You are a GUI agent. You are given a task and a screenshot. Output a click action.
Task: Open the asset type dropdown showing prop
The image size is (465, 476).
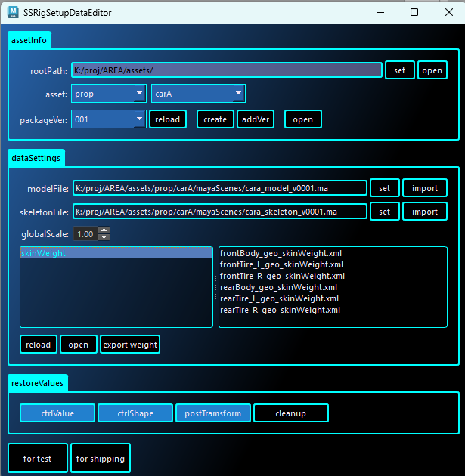click(108, 94)
